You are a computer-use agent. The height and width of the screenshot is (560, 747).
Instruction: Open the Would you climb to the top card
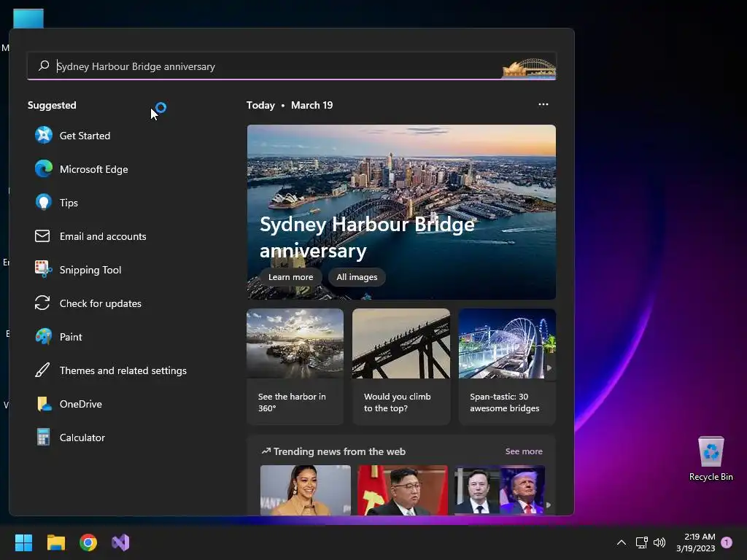[x=401, y=366]
